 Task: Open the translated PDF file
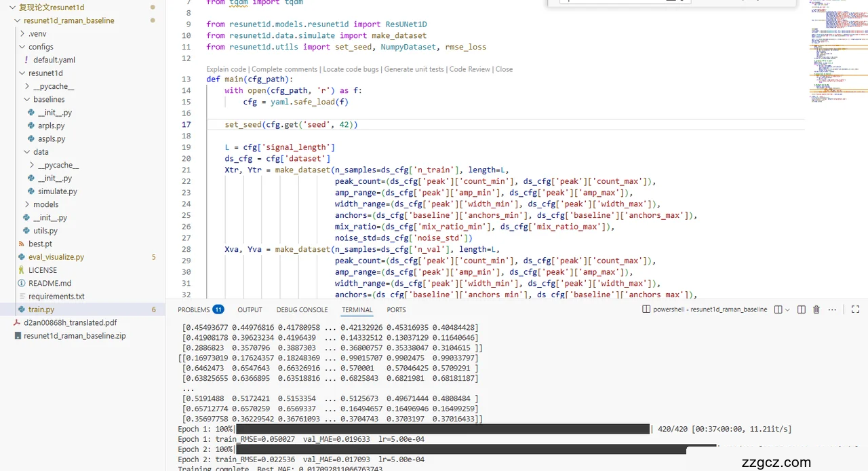[70, 322]
